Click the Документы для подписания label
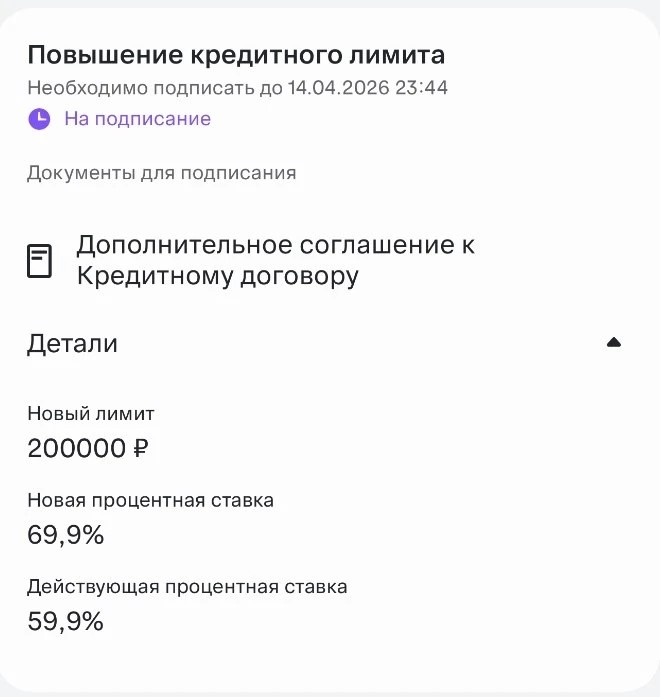 point(161,173)
